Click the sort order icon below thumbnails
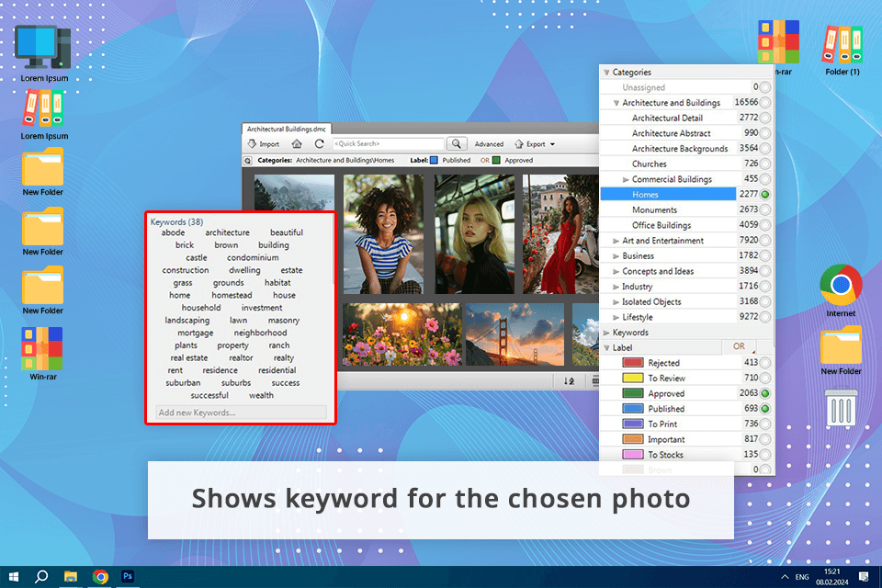Image resolution: width=882 pixels, height=588 pixels. coord(569,381)
